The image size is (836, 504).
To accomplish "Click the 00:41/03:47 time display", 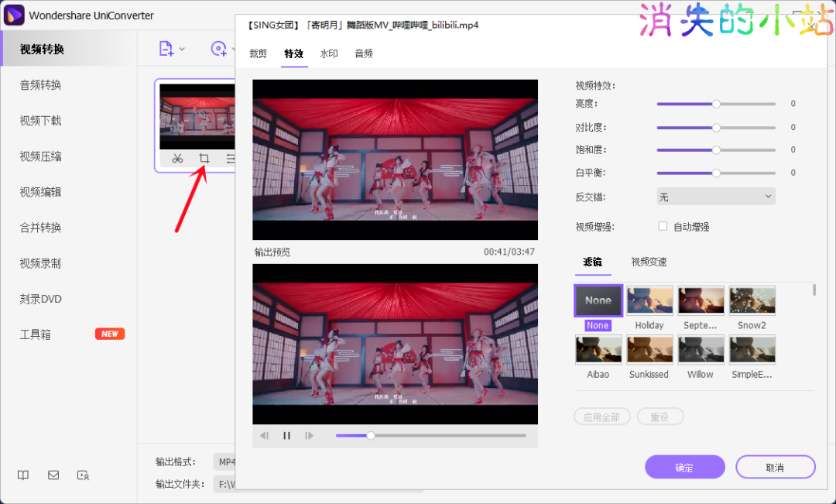I will (x=509, y=252).
